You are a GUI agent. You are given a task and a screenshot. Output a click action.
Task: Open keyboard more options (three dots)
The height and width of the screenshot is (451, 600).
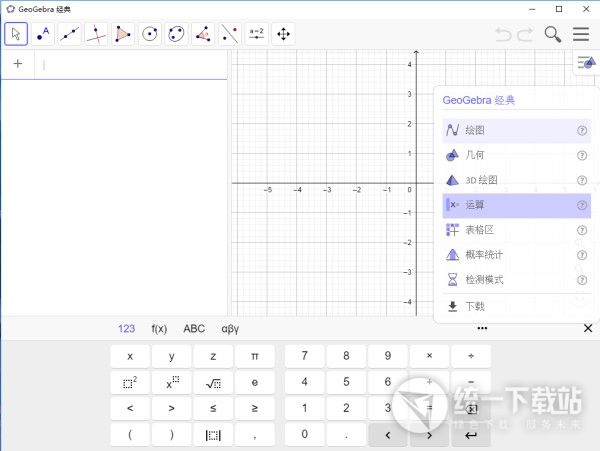pos(482,328)
